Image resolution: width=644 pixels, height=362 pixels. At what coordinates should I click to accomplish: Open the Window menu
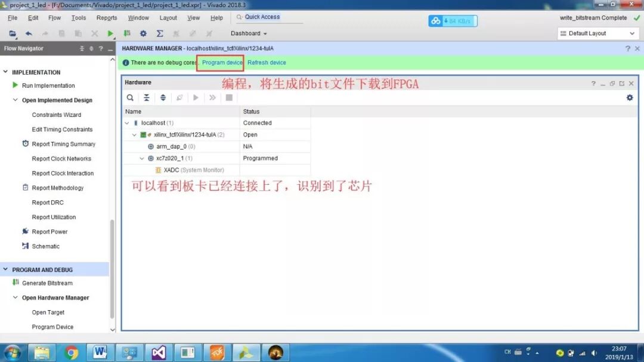point(138,18)
